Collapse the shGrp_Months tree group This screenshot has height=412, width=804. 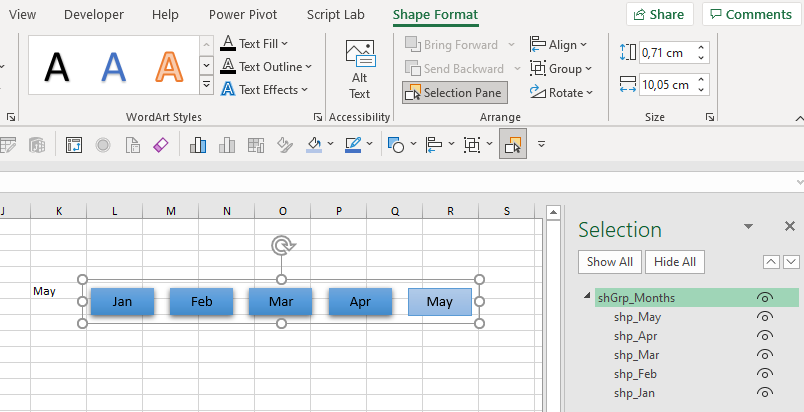click(x=588, y=296)
